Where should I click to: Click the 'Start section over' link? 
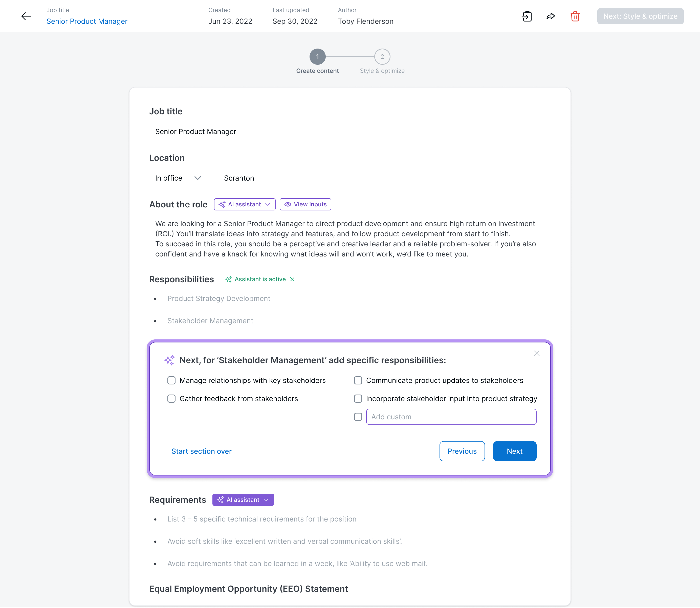click(x=202, y=451)
